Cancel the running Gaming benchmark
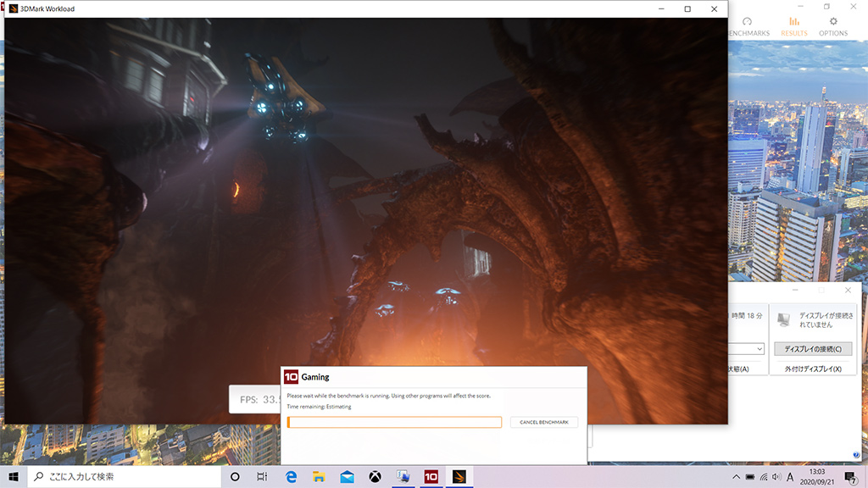Image resolution: width=868 pixels, height=488 pixels. pos(543,422)
